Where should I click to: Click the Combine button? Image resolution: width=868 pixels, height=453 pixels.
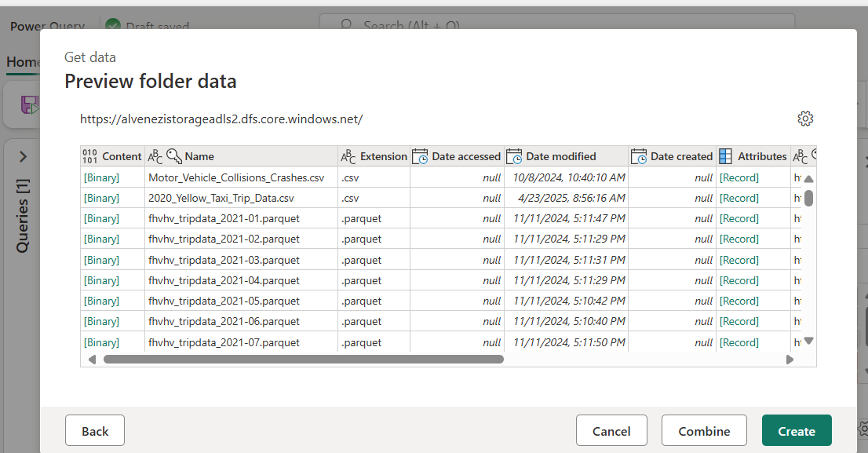click(703, 430)
